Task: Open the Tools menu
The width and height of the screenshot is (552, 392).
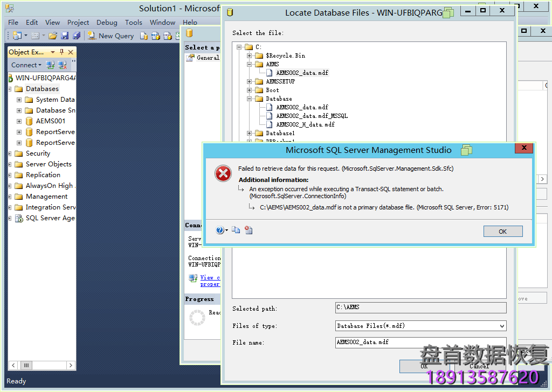Action: pos(134,22)
